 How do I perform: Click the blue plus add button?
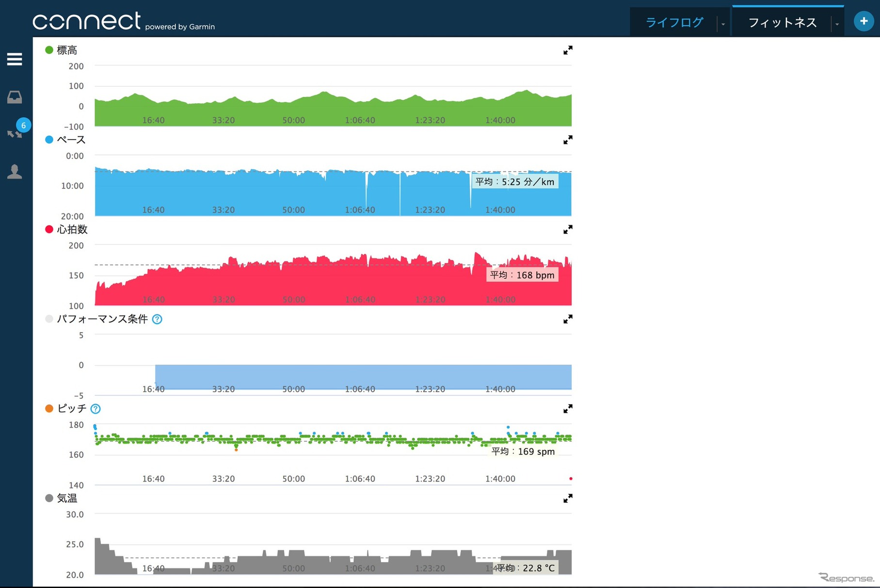864,21
